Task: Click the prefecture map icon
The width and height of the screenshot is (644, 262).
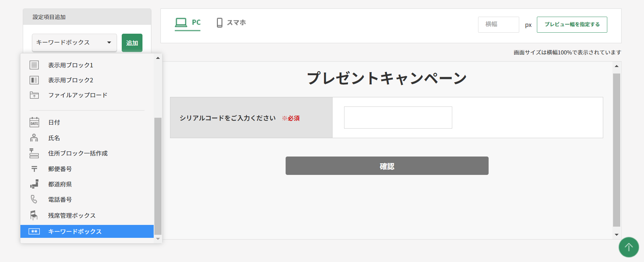Action: coord(34,184)
